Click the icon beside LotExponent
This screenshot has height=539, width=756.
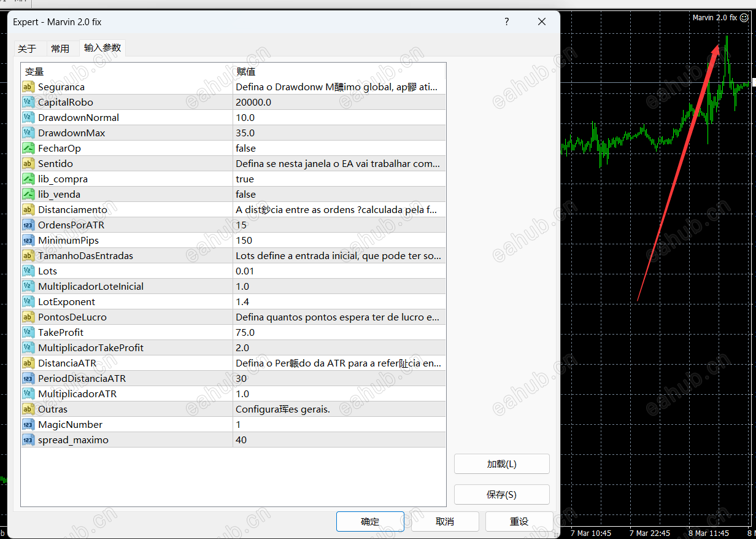click(x=28, y=302)
